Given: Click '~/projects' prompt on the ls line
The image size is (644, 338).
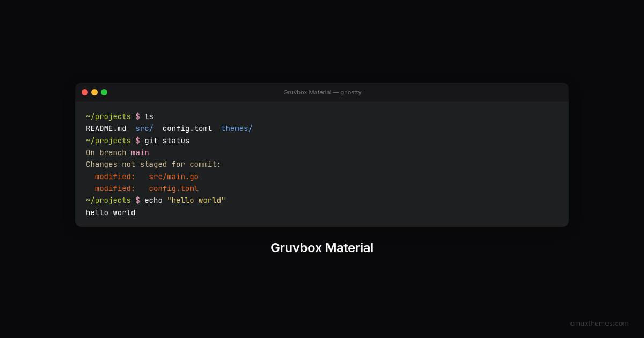Looking at the screenshot, I should pos(108,116).
